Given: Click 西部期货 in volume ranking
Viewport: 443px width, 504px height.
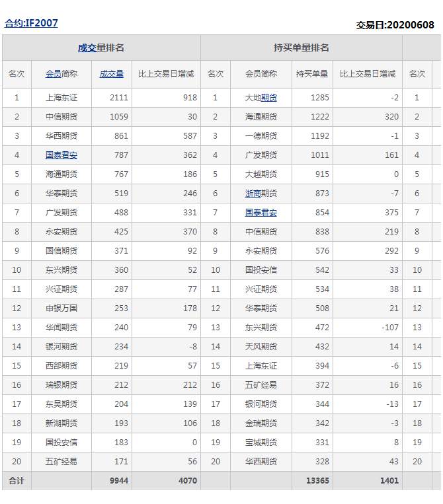Looking at the screenshot, I should pos(61,366).
